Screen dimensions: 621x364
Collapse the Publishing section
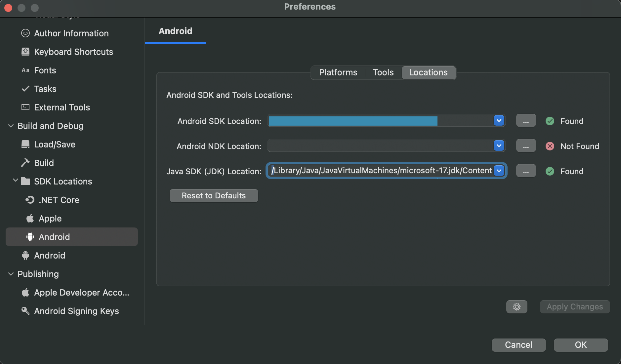coord(11,274)
